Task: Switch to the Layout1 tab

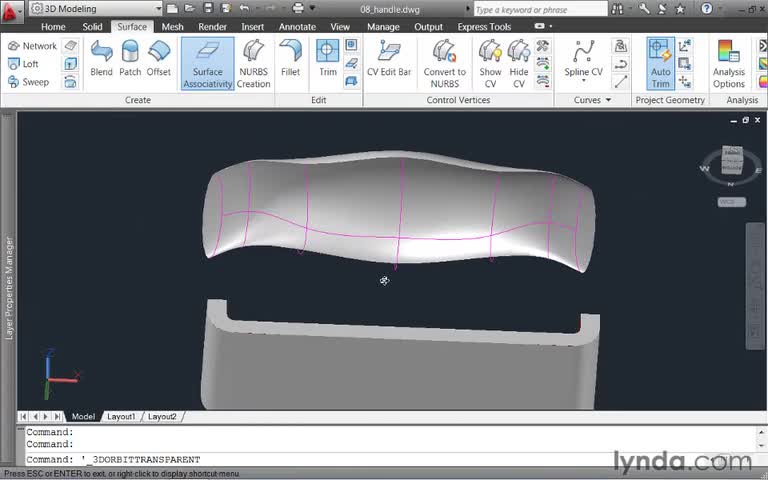Action: pyautogui.click(x=121, y=416)
